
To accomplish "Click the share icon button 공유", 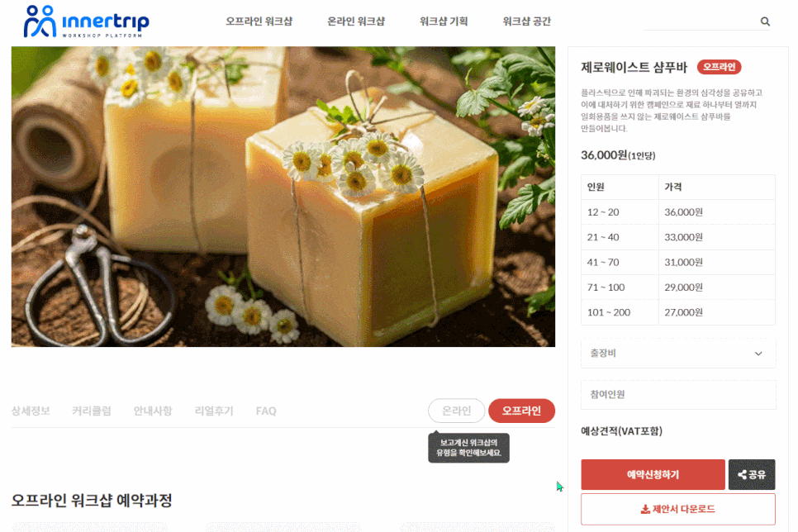I will coord(752,474).
